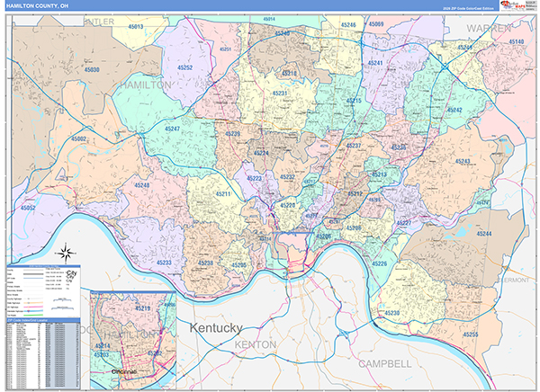This screenshot has width=540, height=392.
Task: Click the KENTON county label
Action: coord(254,345)
